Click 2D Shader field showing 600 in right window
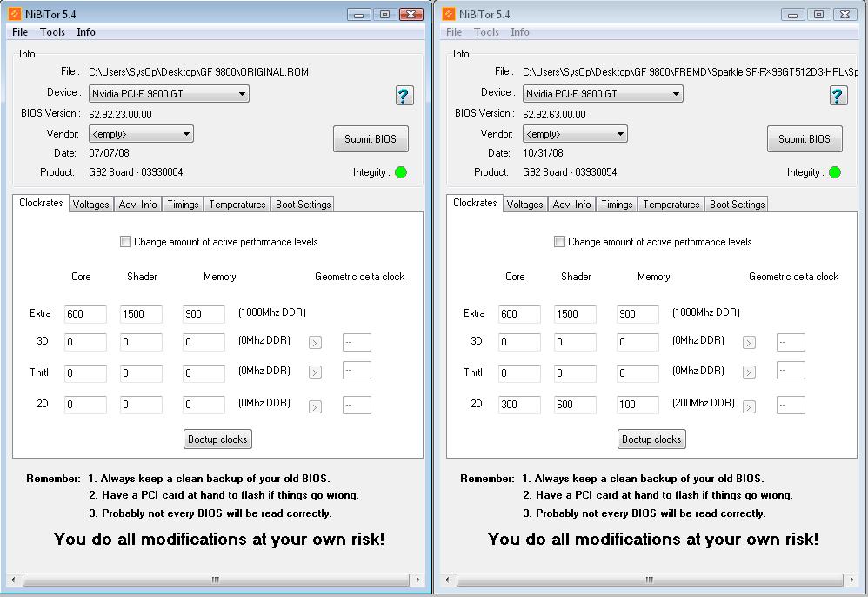The image size is (868, 597). (575, 405)
